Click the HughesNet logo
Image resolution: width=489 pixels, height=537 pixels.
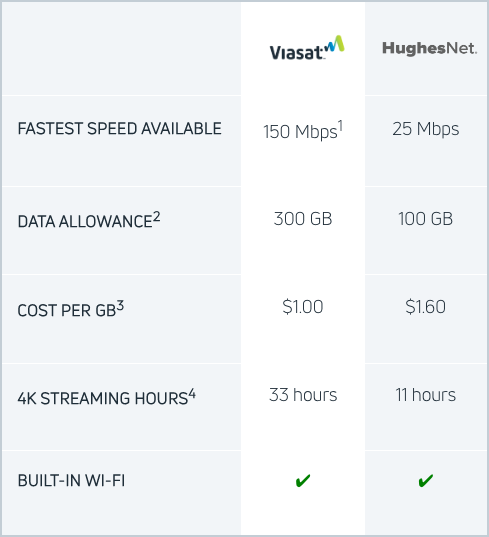tap(429, 48)
